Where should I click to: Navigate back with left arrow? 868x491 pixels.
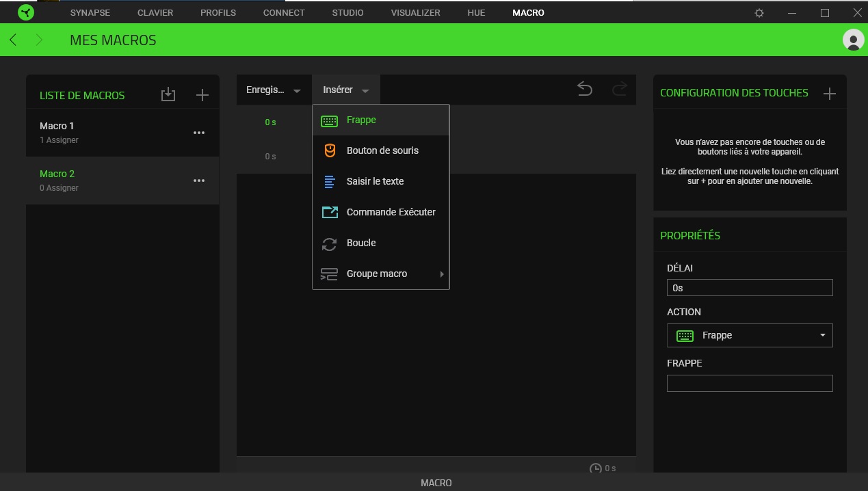click(13, 40)
